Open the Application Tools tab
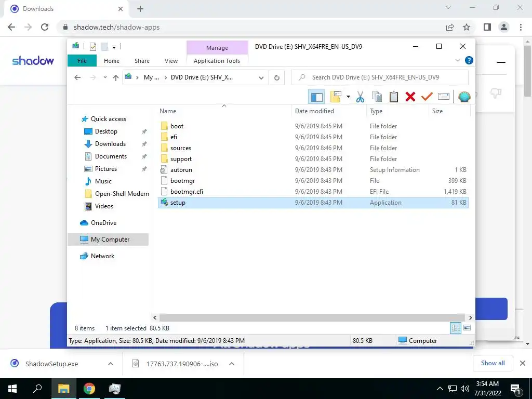 pos(217,61)
